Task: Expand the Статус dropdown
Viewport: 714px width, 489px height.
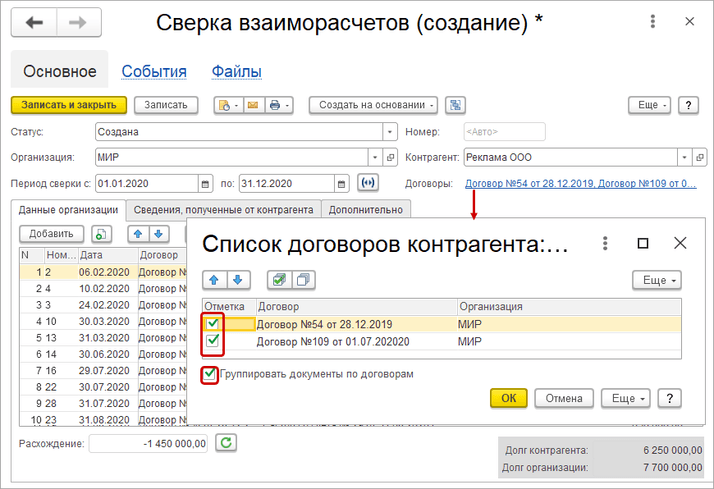Action: pos(389,132)
